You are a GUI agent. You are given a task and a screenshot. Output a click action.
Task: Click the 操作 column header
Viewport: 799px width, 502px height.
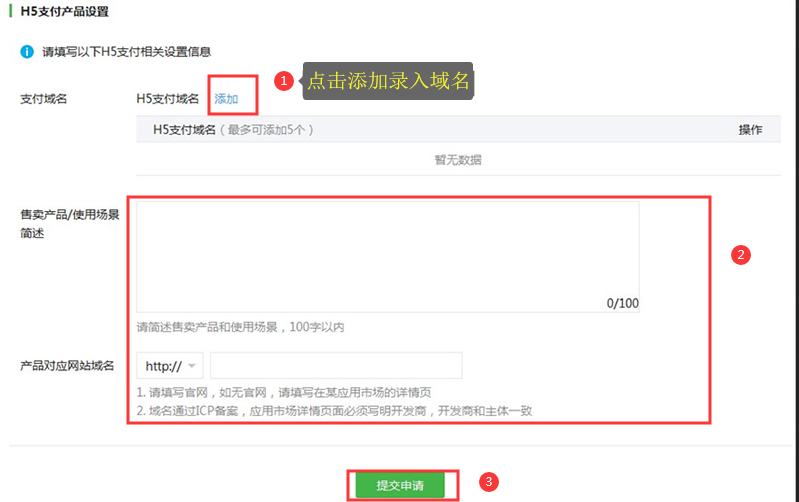click(750, 130)
